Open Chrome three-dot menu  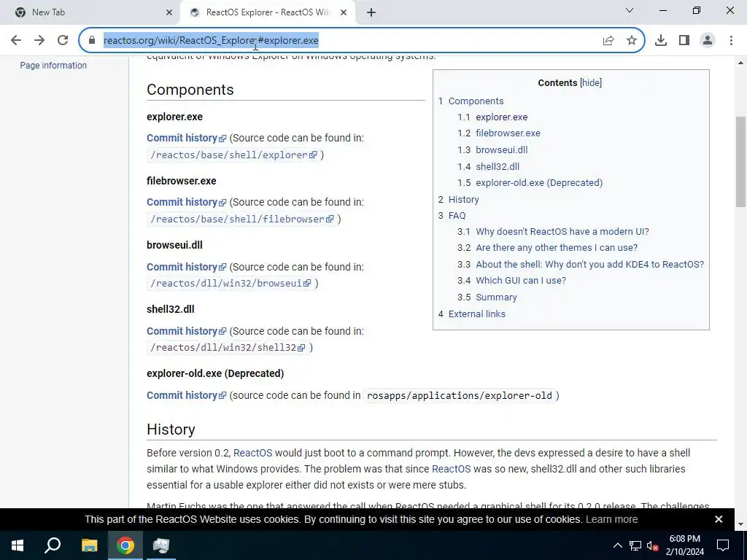click(x=731, y=41)
